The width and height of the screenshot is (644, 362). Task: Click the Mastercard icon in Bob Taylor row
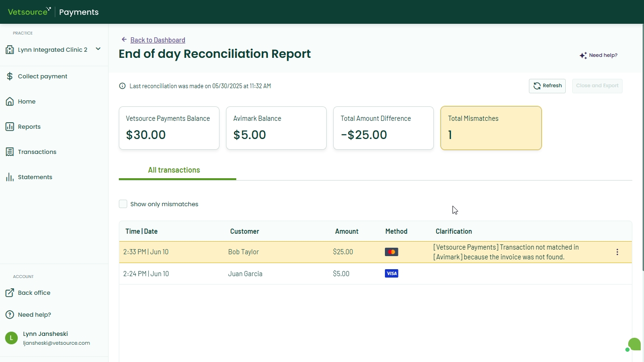click(x=391, y=252)
